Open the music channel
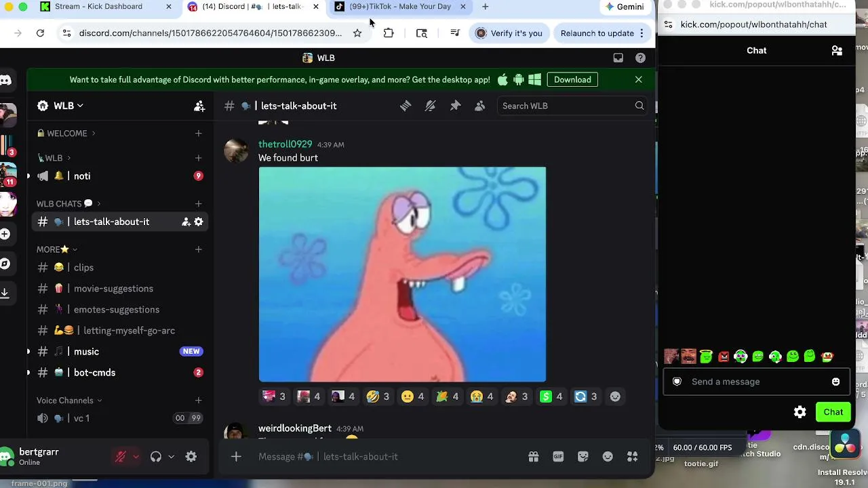868x488 pixels. click(x=86, y=352)
